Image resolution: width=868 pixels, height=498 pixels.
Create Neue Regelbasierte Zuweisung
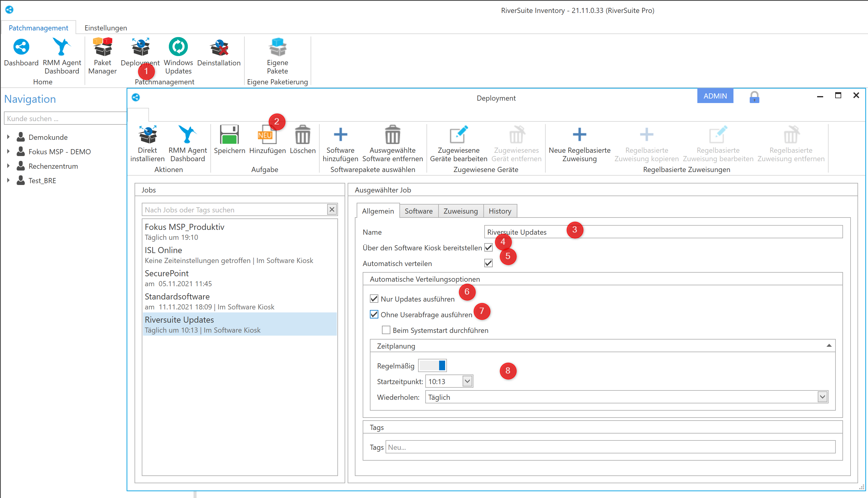pos(579,144)
